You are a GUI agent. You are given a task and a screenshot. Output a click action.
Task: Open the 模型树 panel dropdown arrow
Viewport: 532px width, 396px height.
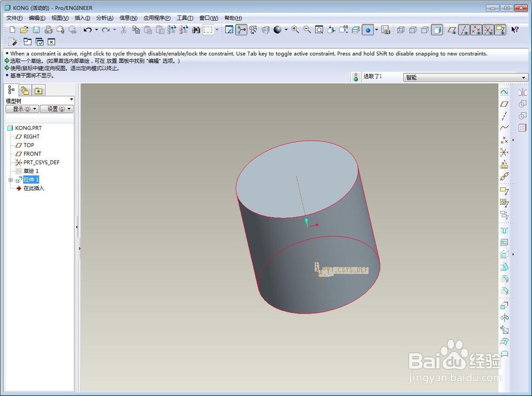click(71, 99)
